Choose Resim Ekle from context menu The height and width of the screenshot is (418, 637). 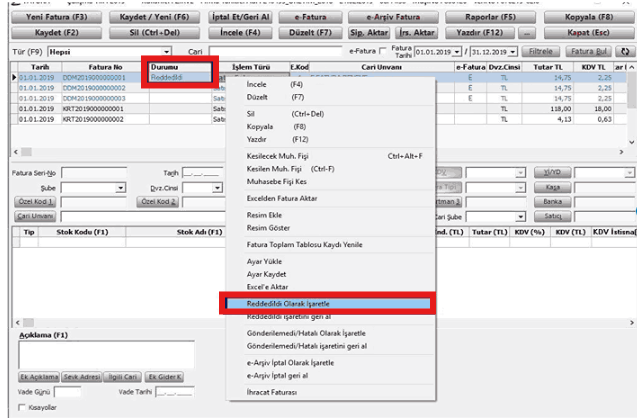(x=331, y=215)
